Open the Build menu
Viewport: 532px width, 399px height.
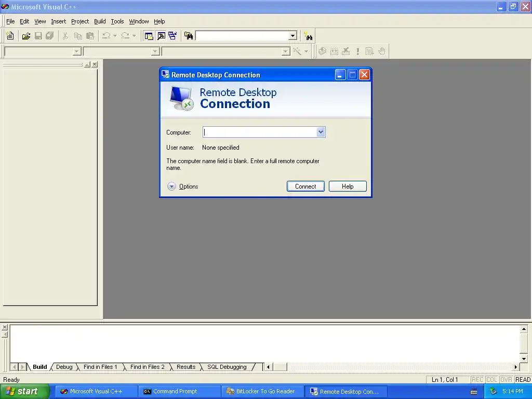pyautogui.click(x=100, y=21)
